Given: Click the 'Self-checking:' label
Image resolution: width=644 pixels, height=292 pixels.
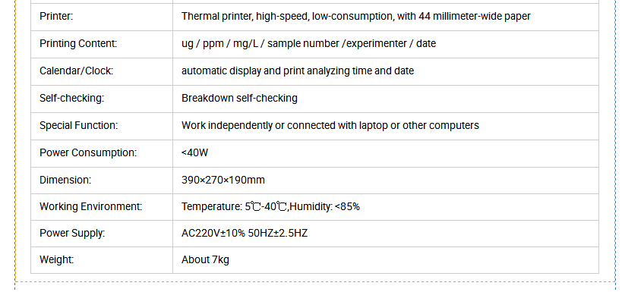Looking at the screenshot, I should (71, 99).
